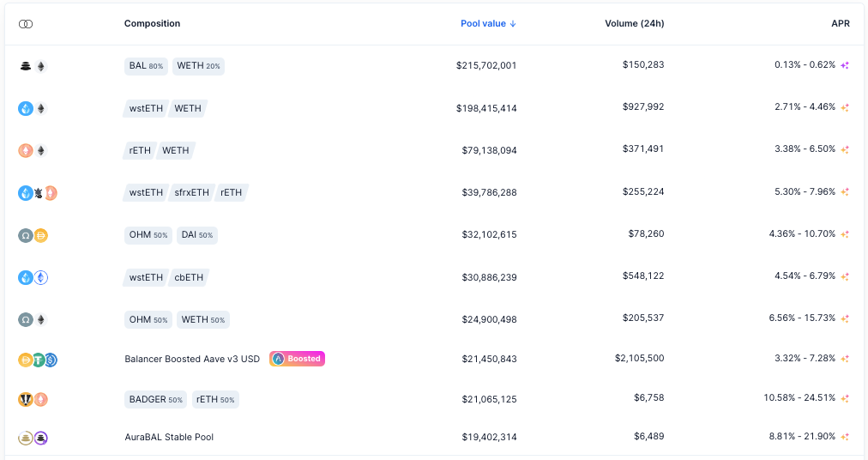Viewport: 868px width, 460px height.
Task: Click the BAL 80% token chip
Action: (146, 66)
